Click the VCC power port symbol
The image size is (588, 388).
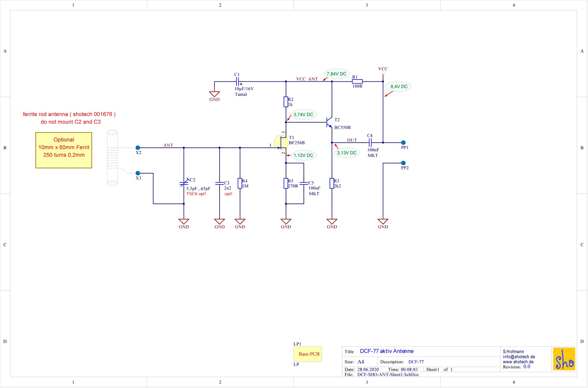(x=383, y=72)
